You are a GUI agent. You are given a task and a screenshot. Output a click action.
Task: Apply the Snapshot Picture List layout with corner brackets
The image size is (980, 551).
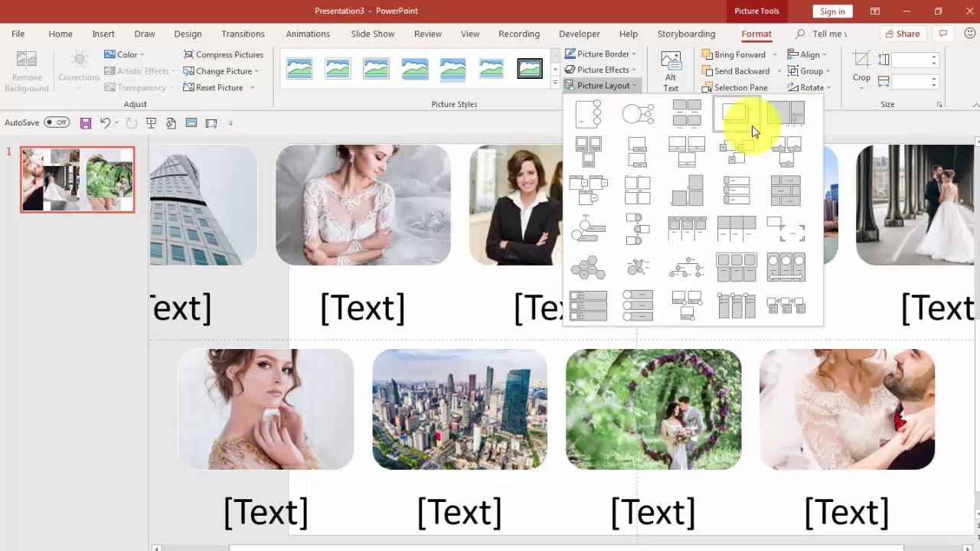(786, 227)
